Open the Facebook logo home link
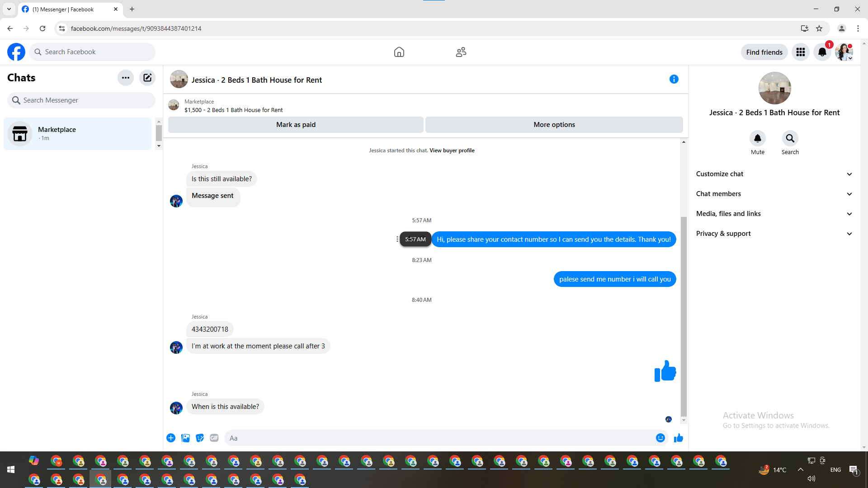Screen dimensions: 868x488 pos(16,52)
